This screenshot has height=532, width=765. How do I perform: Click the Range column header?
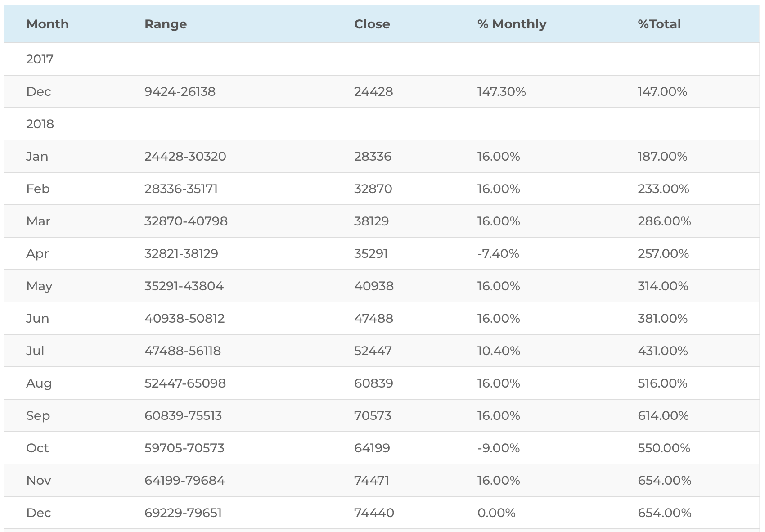tap(166, 24)
